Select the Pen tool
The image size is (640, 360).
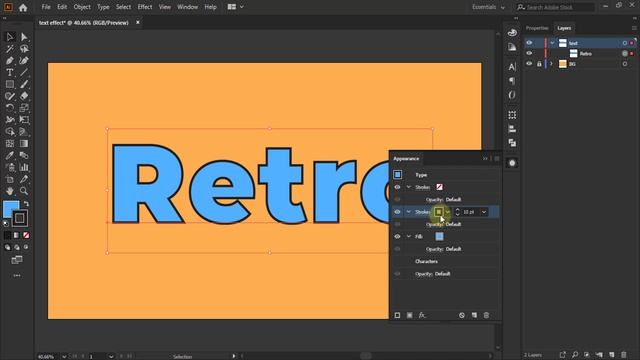click(10, 60)
